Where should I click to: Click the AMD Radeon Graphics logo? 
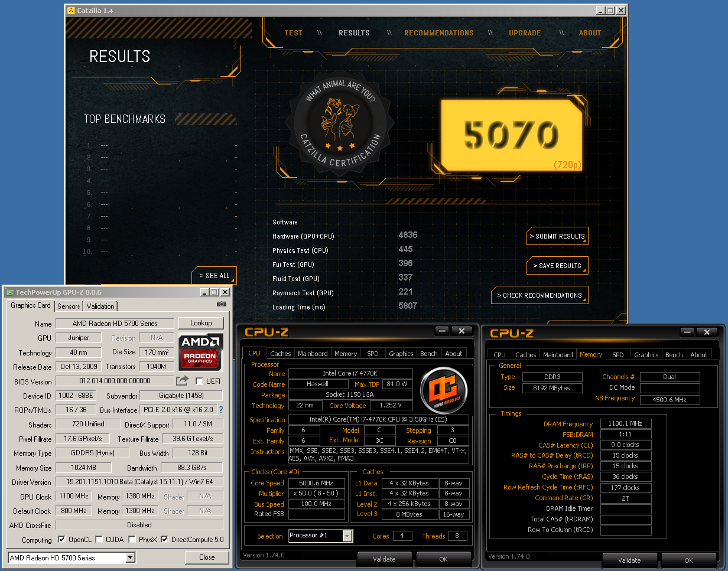coord(201,351)
